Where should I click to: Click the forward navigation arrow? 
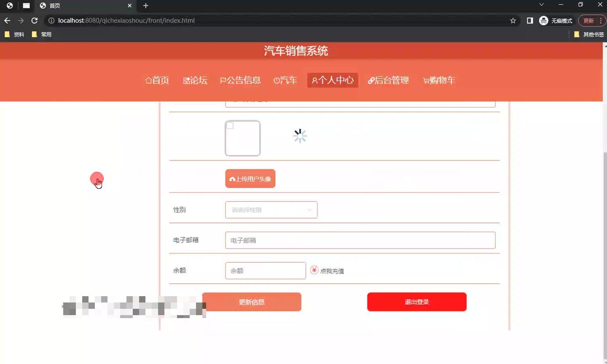click(x=21, y=20)
